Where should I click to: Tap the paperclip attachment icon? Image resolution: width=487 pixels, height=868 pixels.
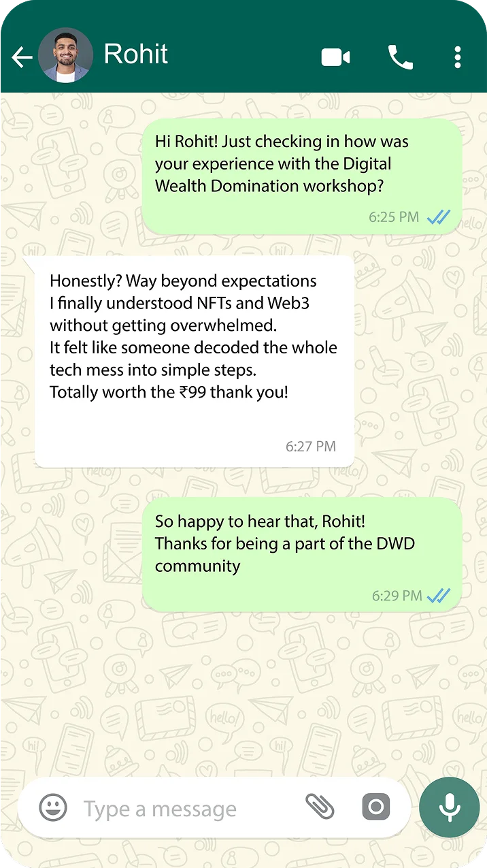click(320, 807)
